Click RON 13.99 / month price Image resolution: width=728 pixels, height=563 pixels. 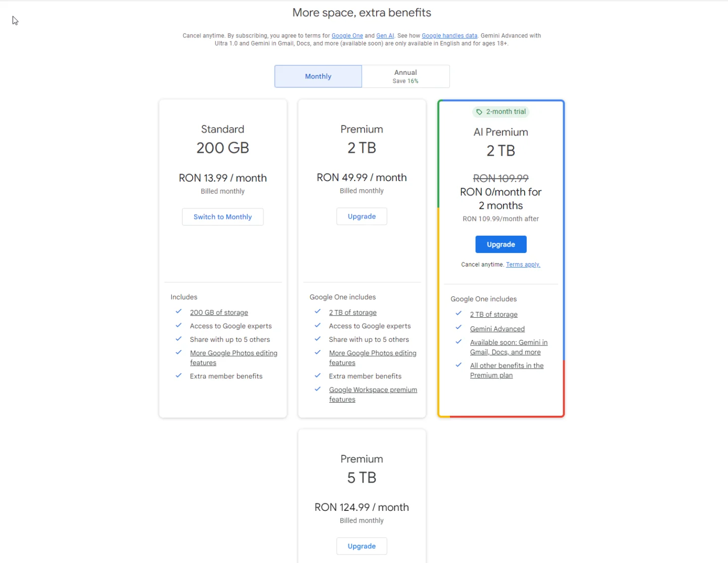click(222, 178)
